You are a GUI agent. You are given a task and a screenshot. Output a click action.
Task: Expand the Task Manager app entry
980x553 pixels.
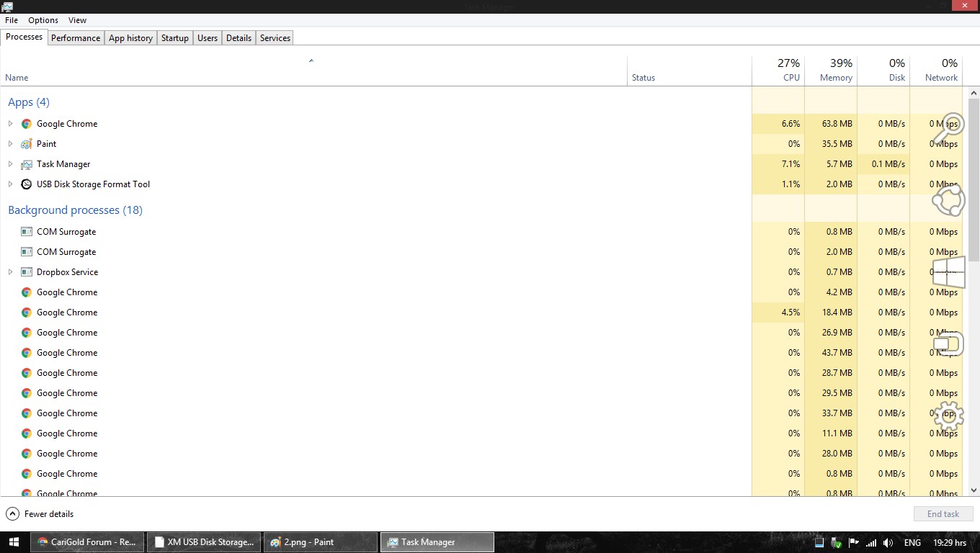pyautogui.click(x=10, y=164)
